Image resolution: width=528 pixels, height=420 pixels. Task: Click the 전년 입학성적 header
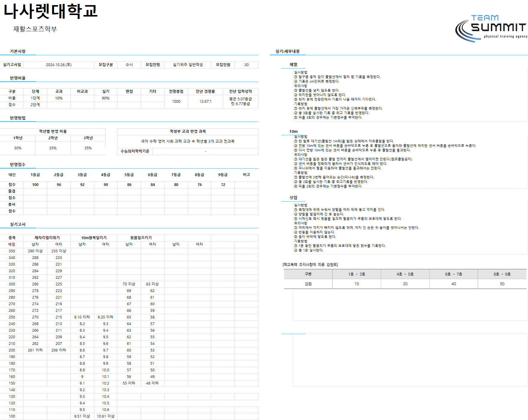point(241,92)
